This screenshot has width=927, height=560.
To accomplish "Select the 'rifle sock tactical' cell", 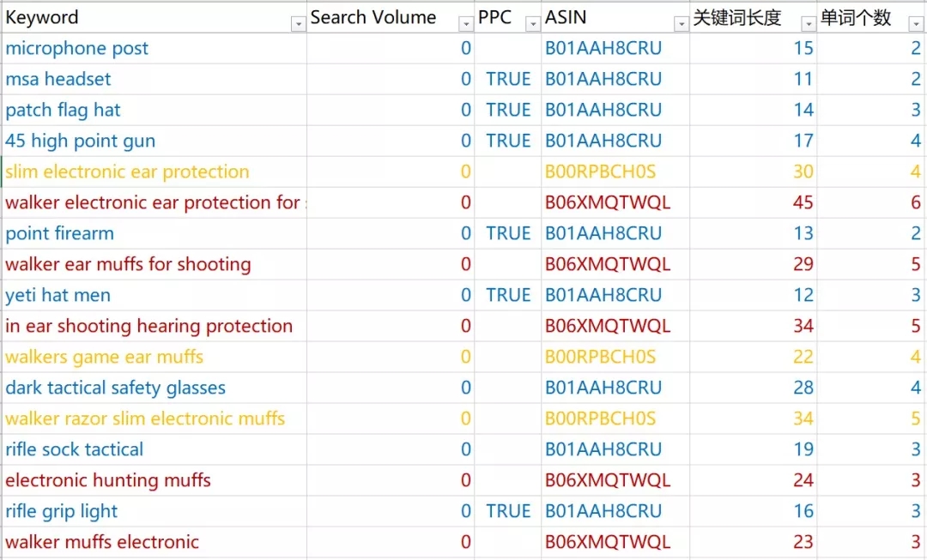I will coord(154,449).
